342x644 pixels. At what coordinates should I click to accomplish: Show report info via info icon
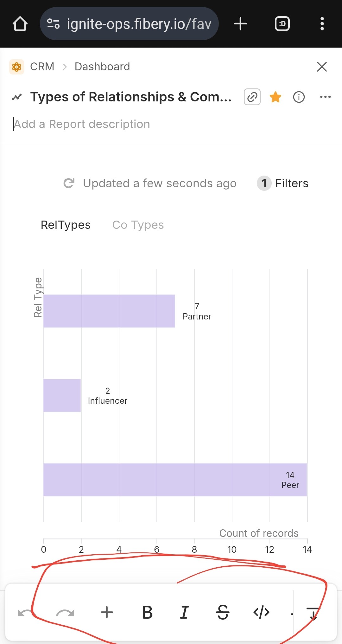(x=299, y=97)
